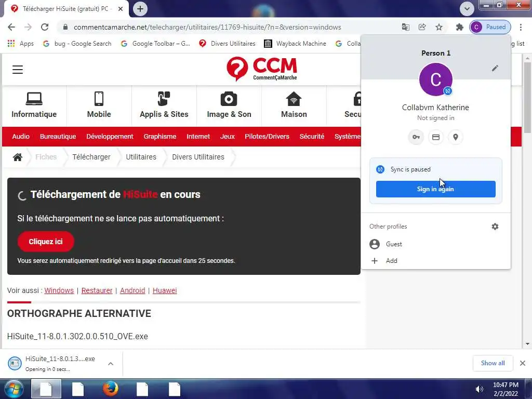Open the Audio section
Image resolution: width=532 pixels, height=399 pixels.
[x=21, y=137]
